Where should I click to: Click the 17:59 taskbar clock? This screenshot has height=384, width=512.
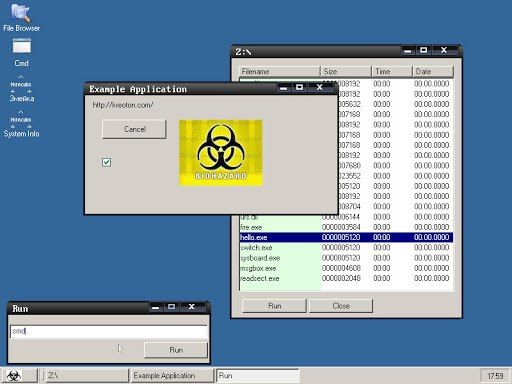coord(495,376)
